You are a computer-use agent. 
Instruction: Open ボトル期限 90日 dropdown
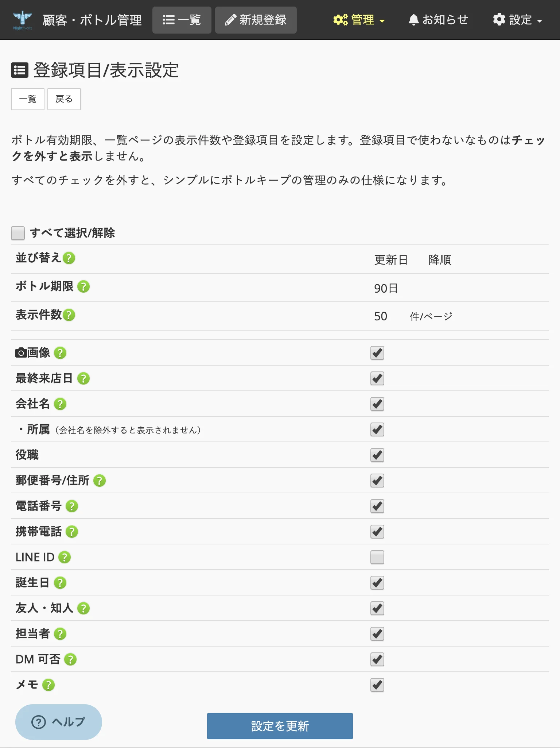(386, 288)
